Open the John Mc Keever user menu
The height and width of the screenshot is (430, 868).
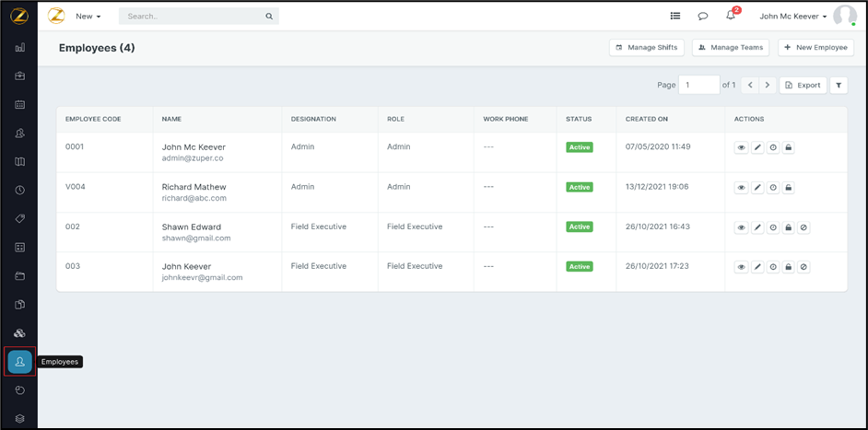793,16
